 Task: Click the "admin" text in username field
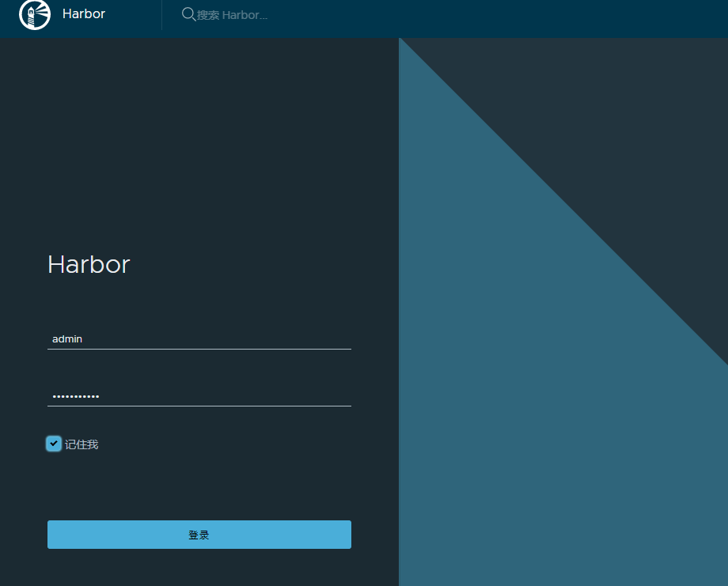67,338
